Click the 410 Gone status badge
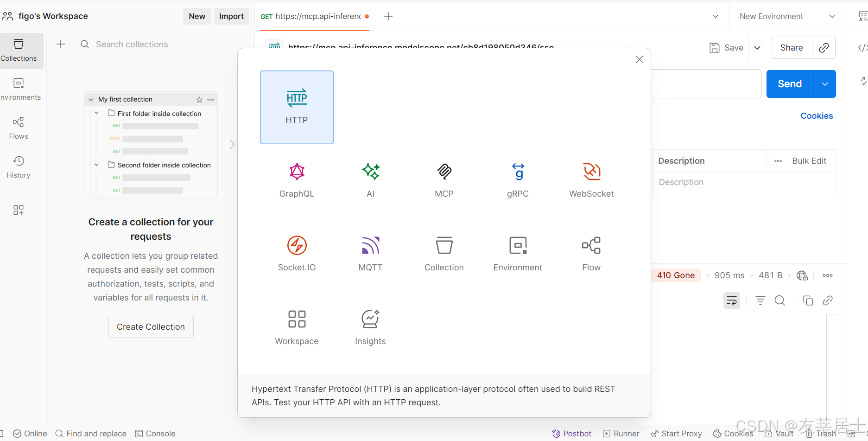Viewport: 868px width, 441px height. (x=676, y=275)
